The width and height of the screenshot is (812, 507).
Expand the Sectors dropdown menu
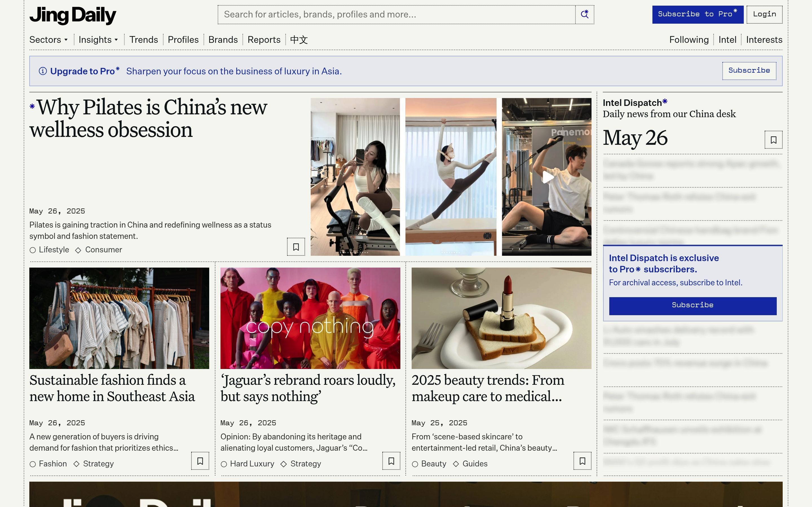pyautogui.click(x=49, y=39)
